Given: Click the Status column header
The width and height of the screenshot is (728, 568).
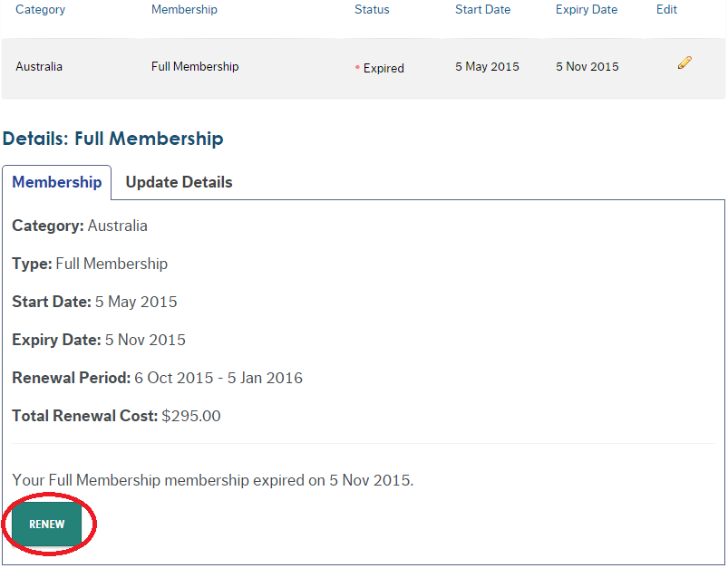Looking at the screenshot, I should [x=372, y=10].
